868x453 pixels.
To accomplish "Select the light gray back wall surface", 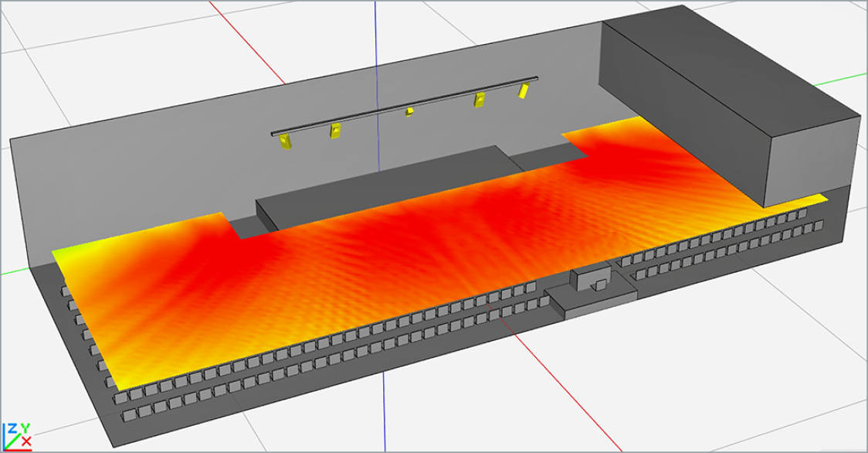I will [x=154, y=178].
